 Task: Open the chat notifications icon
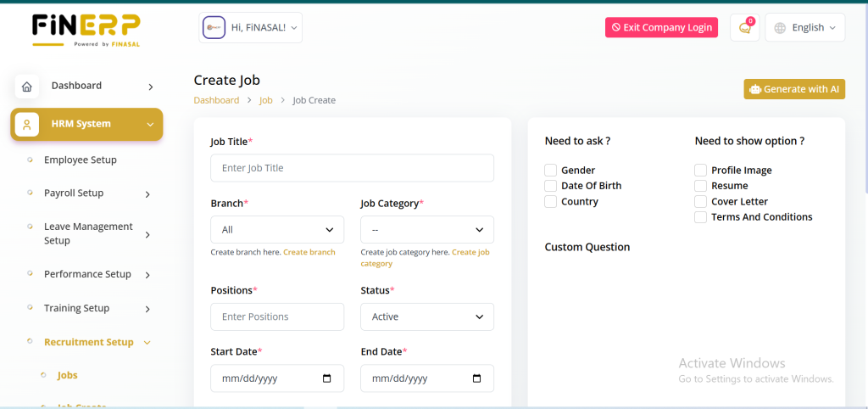(x=744, y=27)
